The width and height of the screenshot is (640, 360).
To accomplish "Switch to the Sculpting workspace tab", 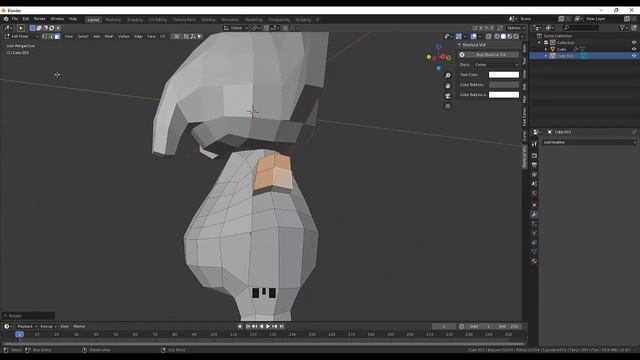I will click(x=135, y=20).
